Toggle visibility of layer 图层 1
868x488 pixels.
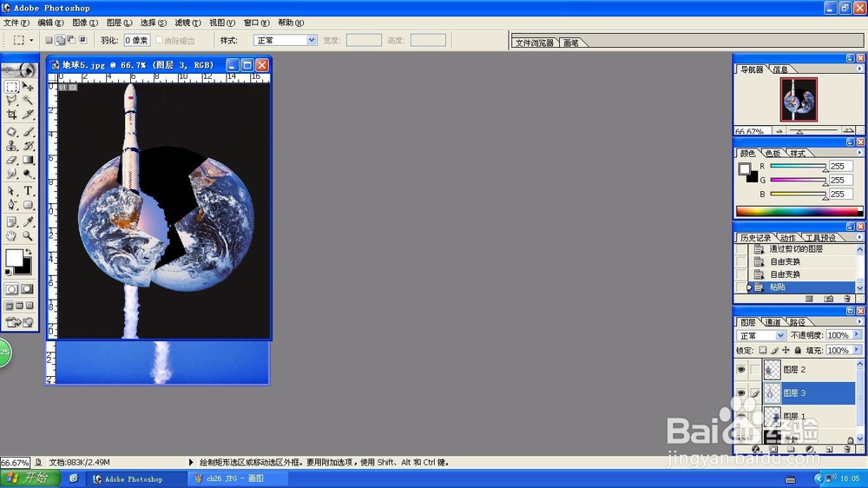(x=741, y=416)
